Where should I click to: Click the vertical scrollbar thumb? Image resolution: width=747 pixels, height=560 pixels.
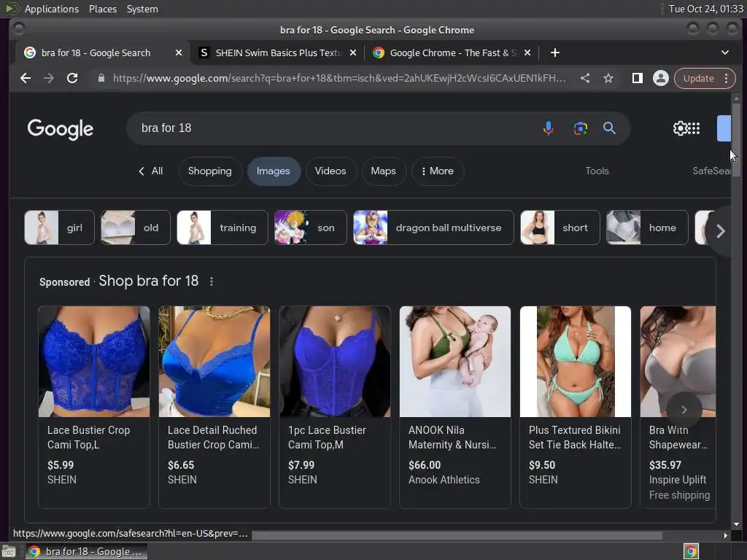coord(737,139)
